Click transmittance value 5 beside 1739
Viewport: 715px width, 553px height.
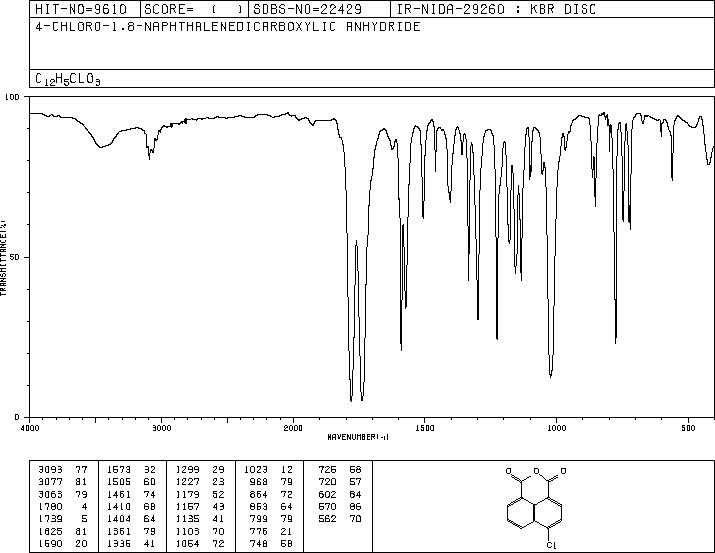click(84, 519)
